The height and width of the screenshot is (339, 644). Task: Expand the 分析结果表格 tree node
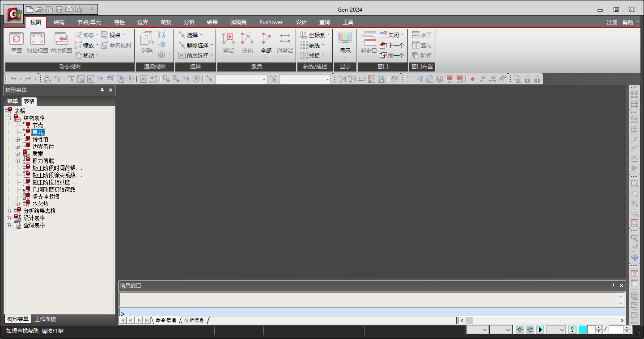point(8,211)
